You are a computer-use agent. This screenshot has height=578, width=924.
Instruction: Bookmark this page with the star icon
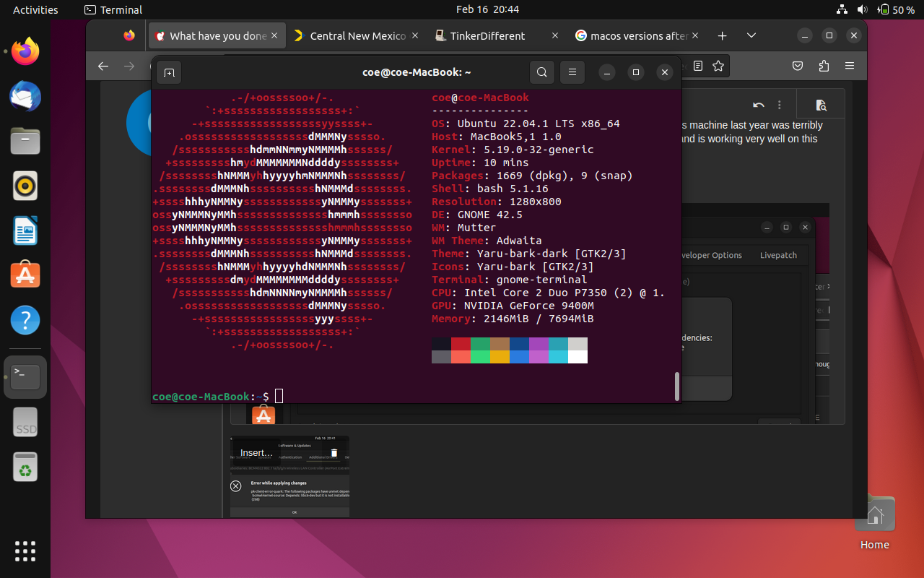pyautogui.click(x=718, y=66)
